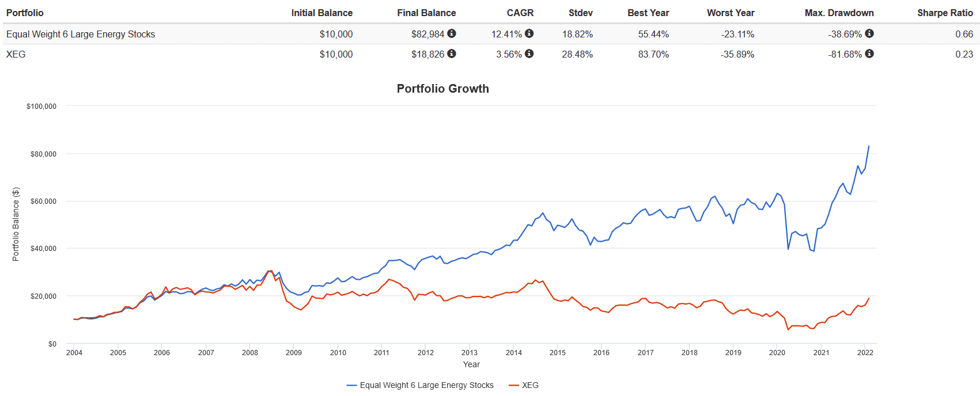Click the Portfolio column header
The height and width of the screenshot is (396, 980).
click(25, 13)
